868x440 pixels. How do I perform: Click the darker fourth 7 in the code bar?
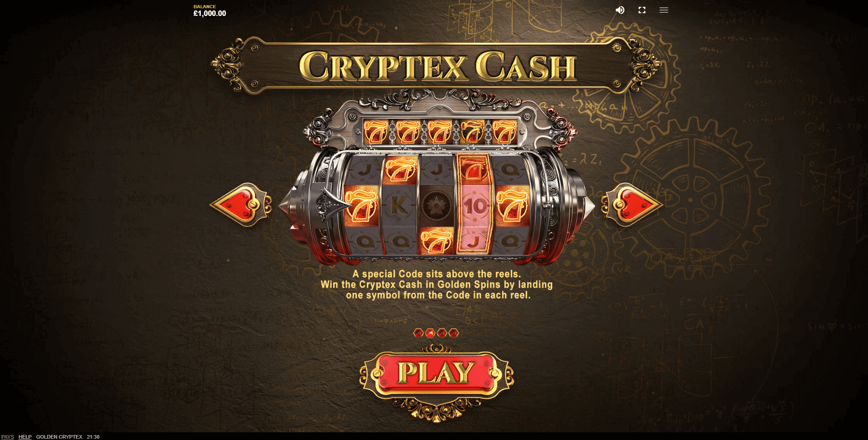tap(472, 132)
